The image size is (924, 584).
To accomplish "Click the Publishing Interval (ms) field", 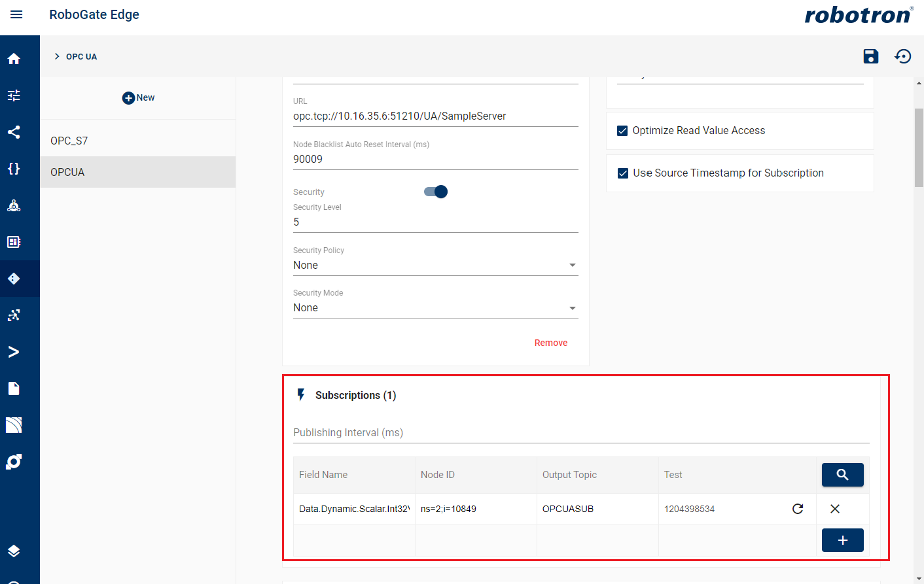I will [x=581, y=432].
